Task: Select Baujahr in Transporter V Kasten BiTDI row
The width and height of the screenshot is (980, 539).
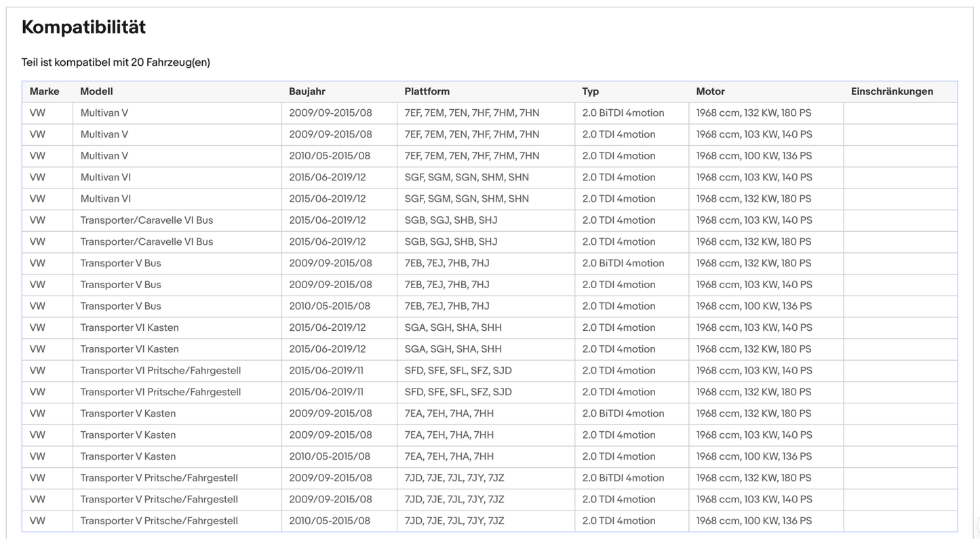Action: coord(330,414)
